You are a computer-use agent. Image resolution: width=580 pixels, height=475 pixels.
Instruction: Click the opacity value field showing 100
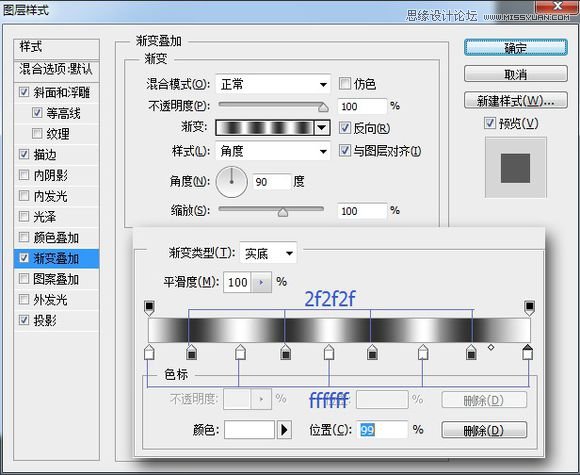point(362,107)
